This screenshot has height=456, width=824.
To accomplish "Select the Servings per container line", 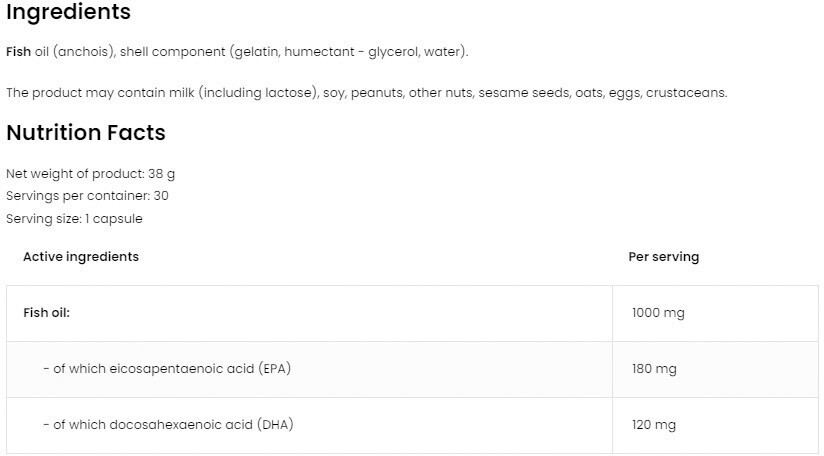I will click(x=87, y=195).
